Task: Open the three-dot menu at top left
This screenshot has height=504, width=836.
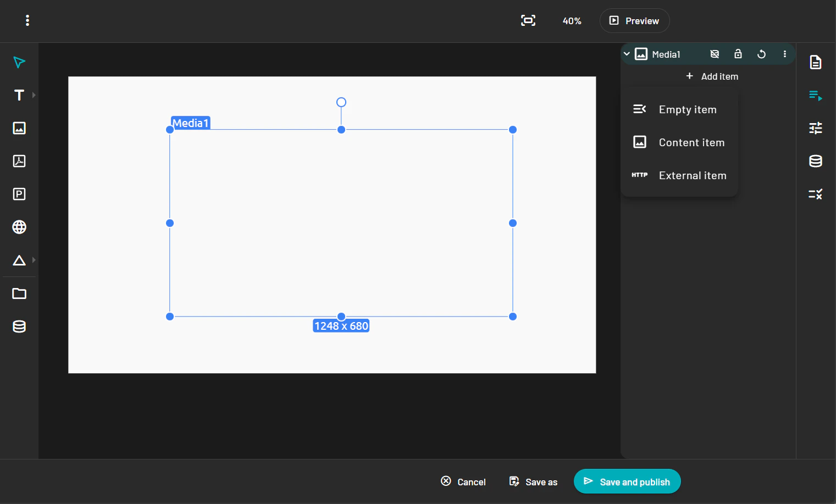Action: point(27,20)
